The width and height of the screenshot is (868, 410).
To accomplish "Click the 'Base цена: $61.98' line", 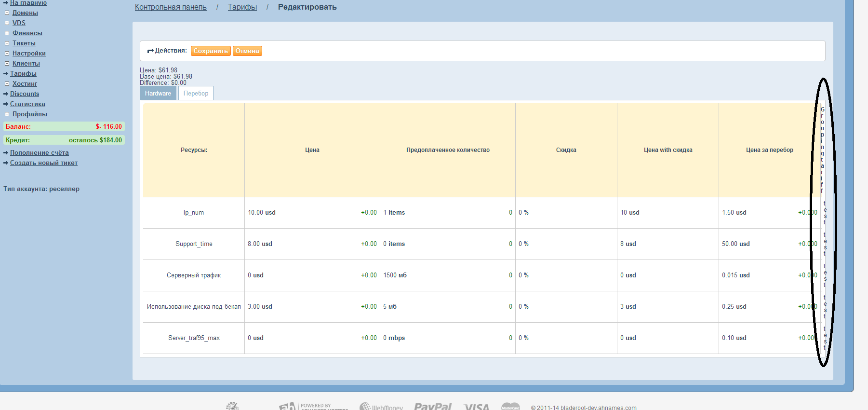I will click(166, 77).
